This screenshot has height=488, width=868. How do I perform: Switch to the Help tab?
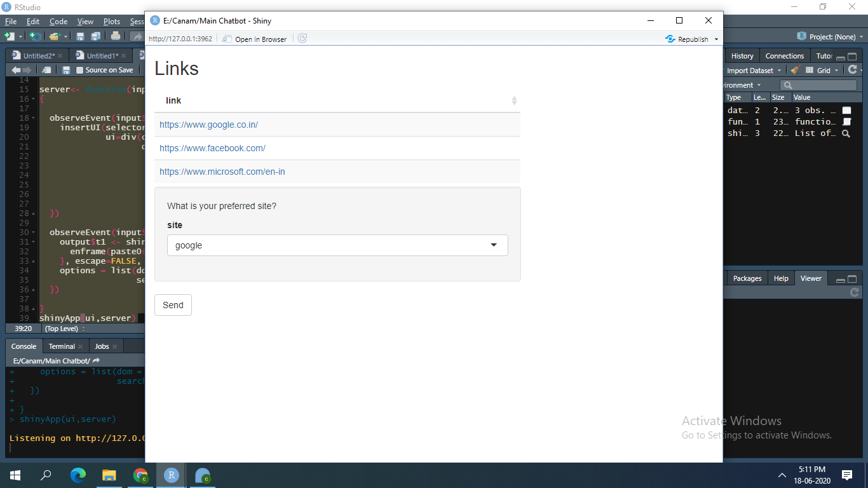781,278
